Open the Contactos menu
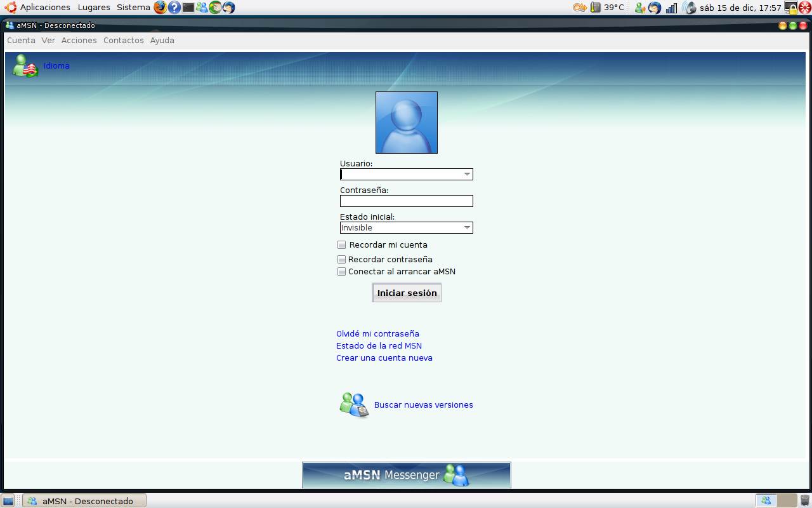The height and width of the screenshot is (508, 812). (x=124, y=41)
